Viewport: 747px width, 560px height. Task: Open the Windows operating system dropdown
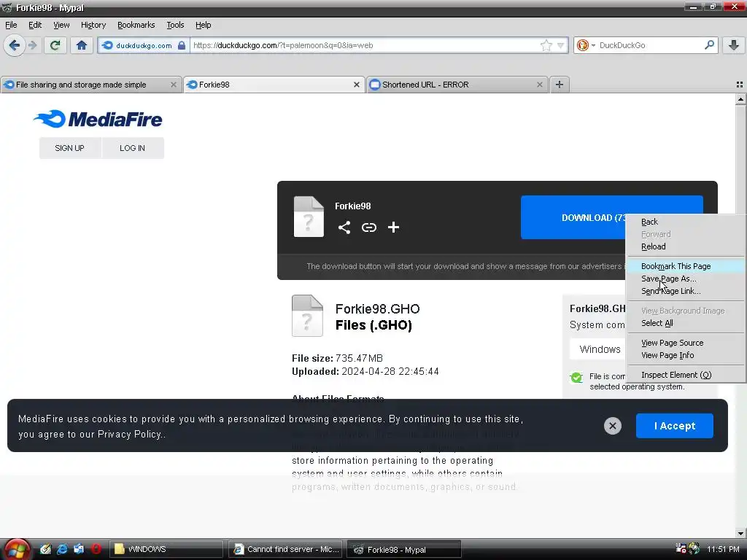598,349
